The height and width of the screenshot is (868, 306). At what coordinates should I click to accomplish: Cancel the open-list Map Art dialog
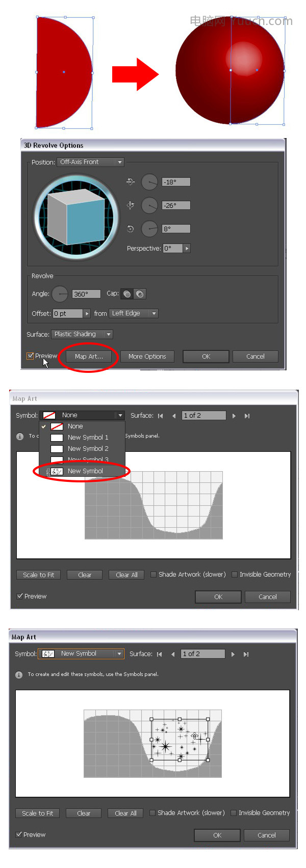(268, 597)
